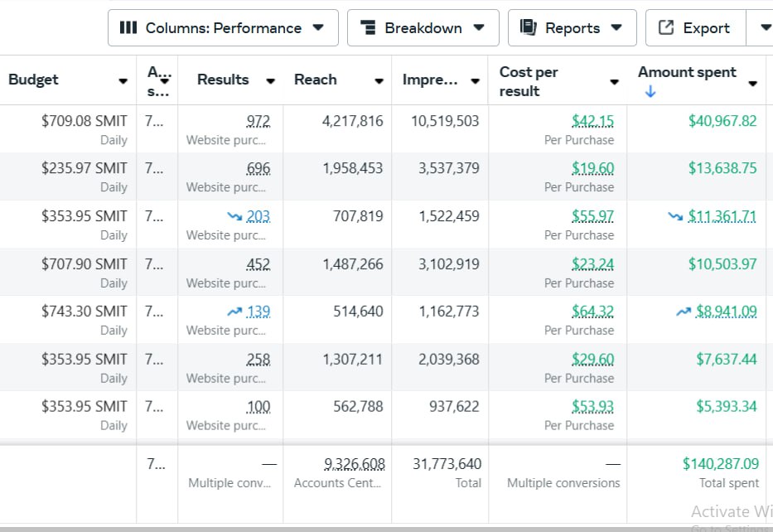Click the Export arrow icon
The image size is (773, 532).
point(666,28)
